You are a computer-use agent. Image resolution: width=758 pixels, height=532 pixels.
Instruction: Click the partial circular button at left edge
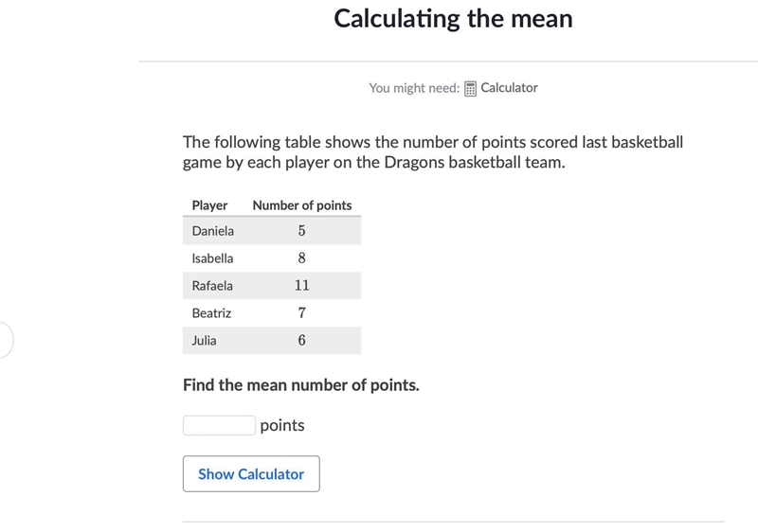(x=6, y=340)
